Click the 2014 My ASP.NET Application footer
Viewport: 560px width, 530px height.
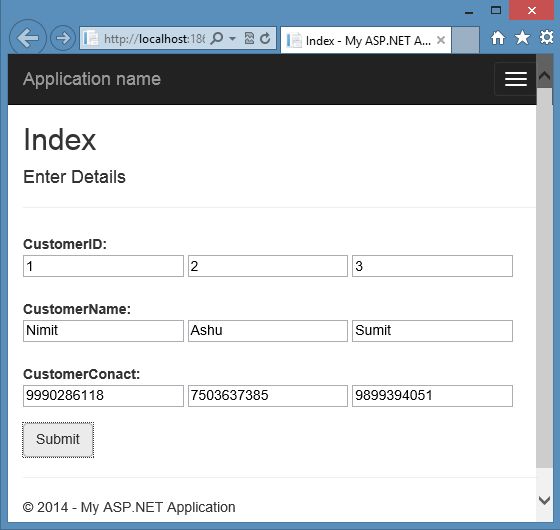tap(129, 507)
